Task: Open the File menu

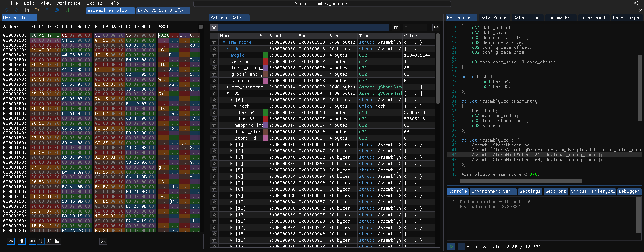Action: (x=13, y=3)
